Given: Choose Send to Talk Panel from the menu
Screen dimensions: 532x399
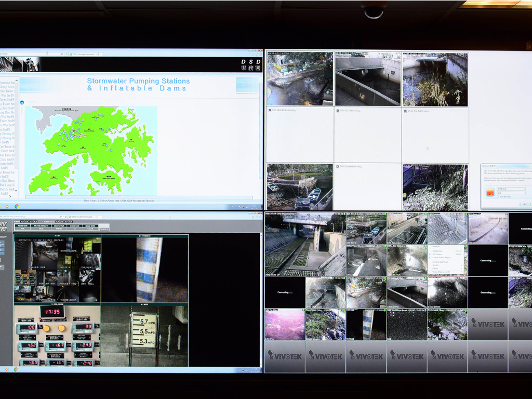Looking at the screenshot, I should coord(445,262).
